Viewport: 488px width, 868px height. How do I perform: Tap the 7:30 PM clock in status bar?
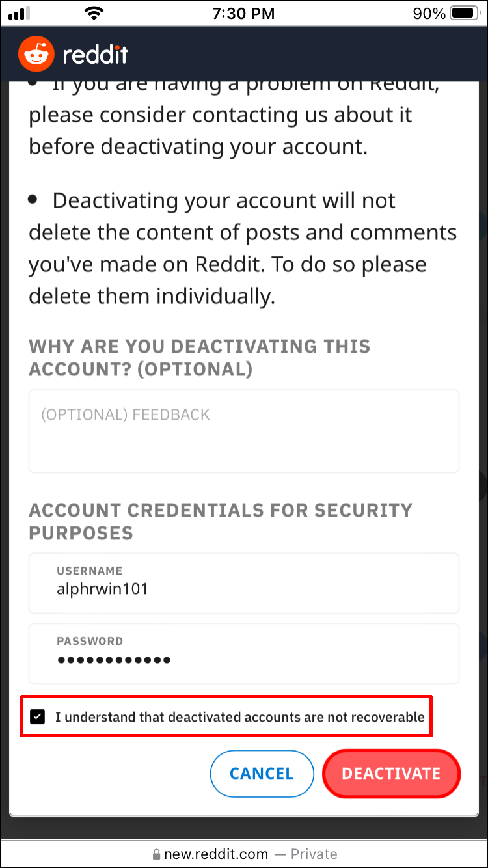pos(243,13)
